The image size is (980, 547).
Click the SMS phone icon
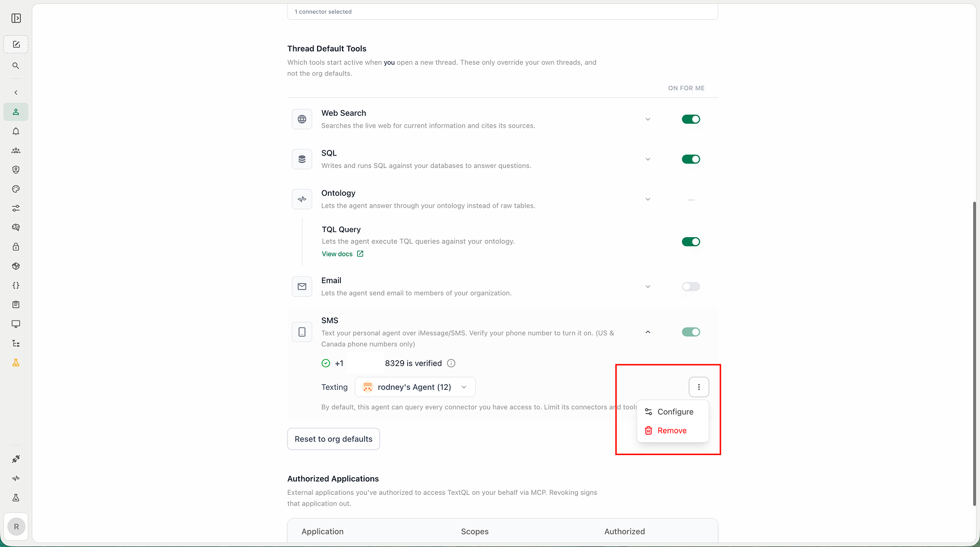pyautogui.click(x=302, y=332)
